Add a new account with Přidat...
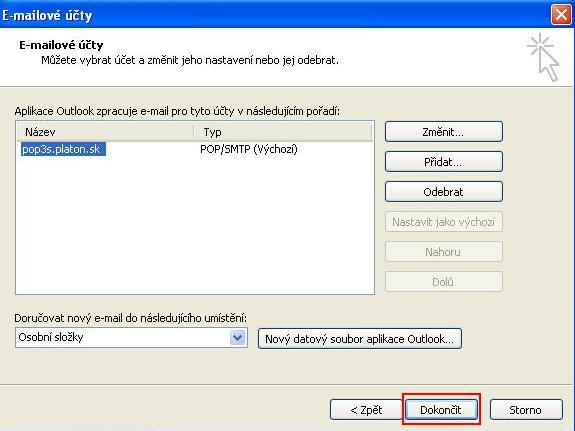Screen dimensions: 575x431 (444, 162)
